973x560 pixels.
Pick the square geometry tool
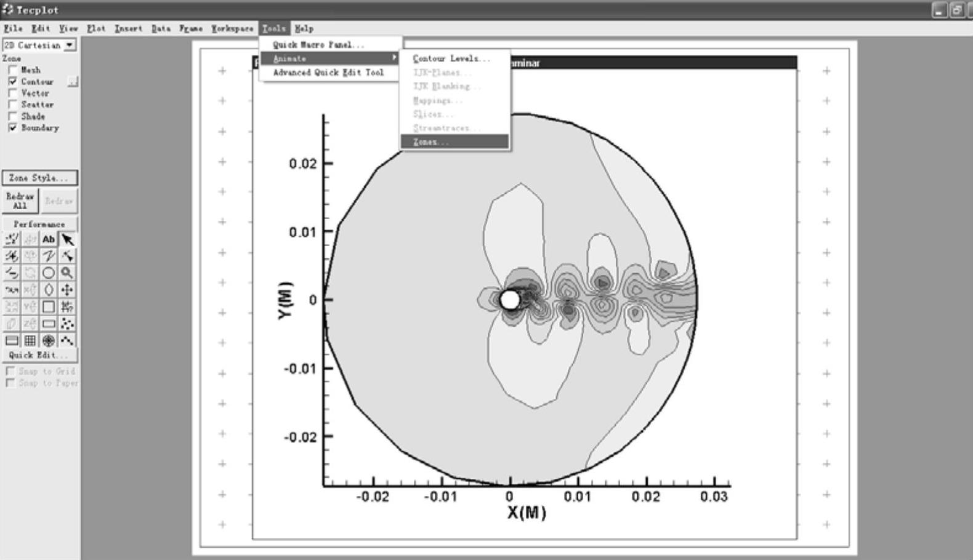49,306
